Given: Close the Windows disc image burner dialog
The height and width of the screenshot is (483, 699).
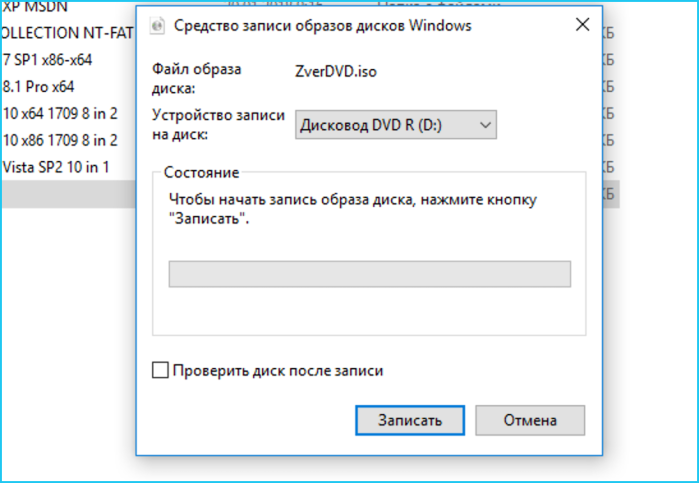Looking at the screenshot, I should point(582,25).
